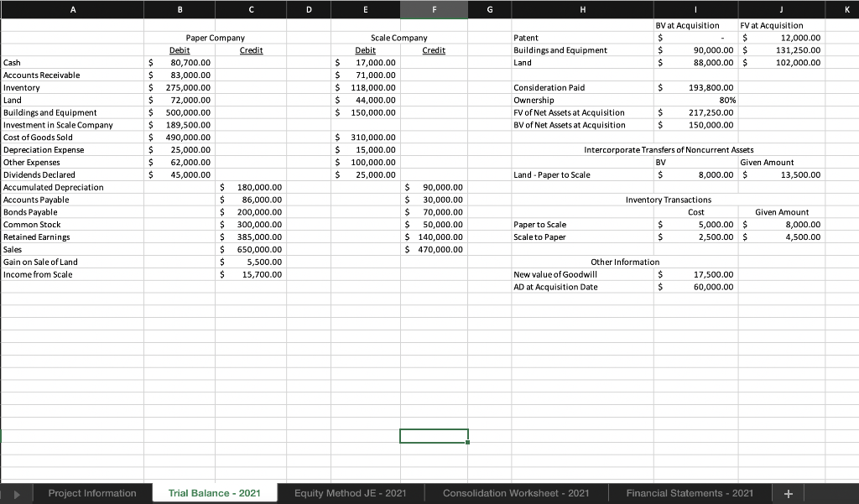Select the active Trial Balance - 2021 tab
Screen dimensions: 859x504
tap(215, 493)
